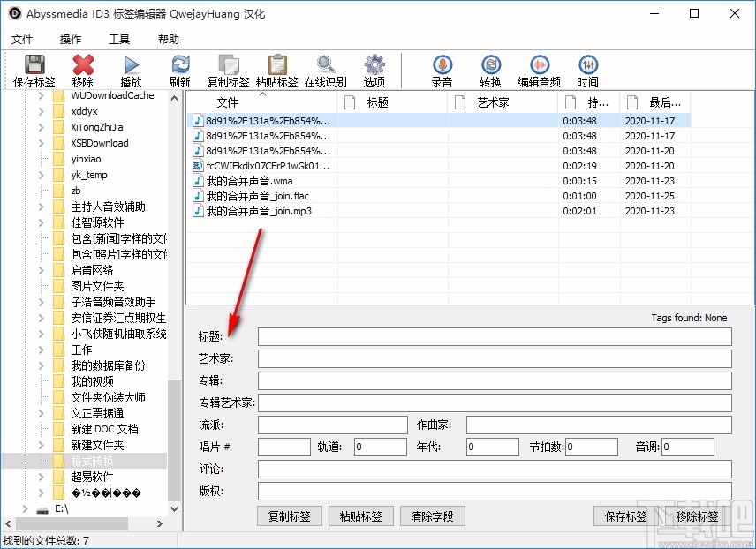Open the 工具 menu
The image size is (756, 549).
120,39
